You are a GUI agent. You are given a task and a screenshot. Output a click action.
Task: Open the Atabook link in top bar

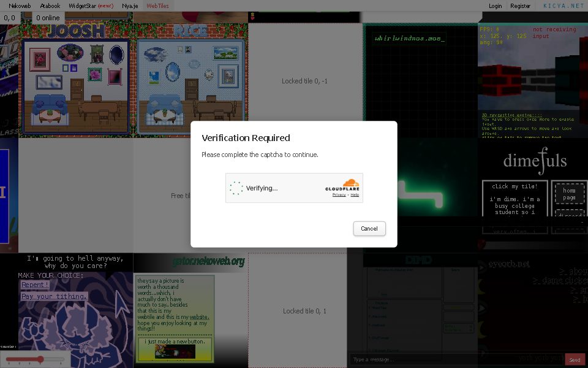coord(50,6)
